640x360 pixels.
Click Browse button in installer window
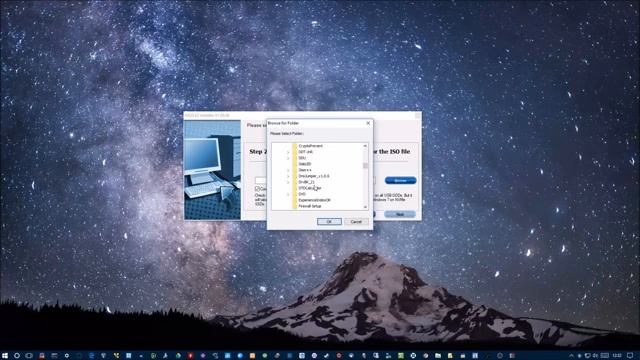pos(400,180)
